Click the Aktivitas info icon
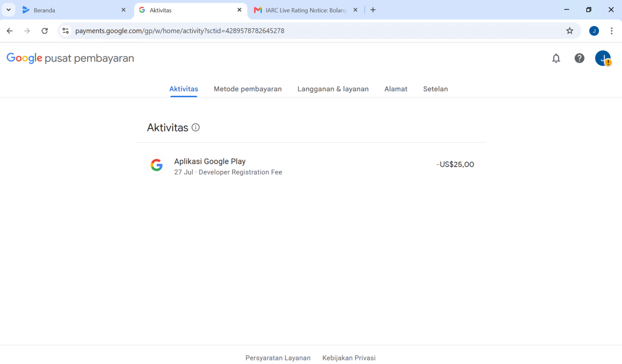 click(195, 127)
